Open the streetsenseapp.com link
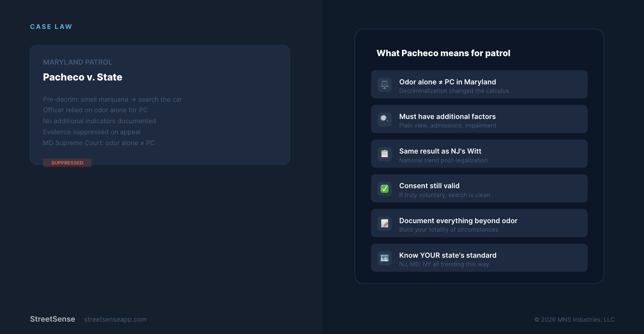Viewport: 644px width, 334px height. click(115, 320)
